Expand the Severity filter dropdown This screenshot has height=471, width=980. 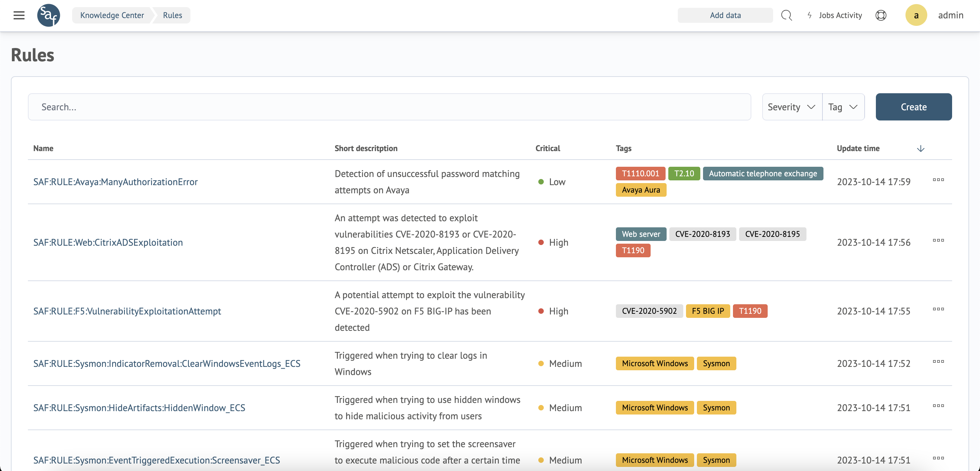(792, 107)
